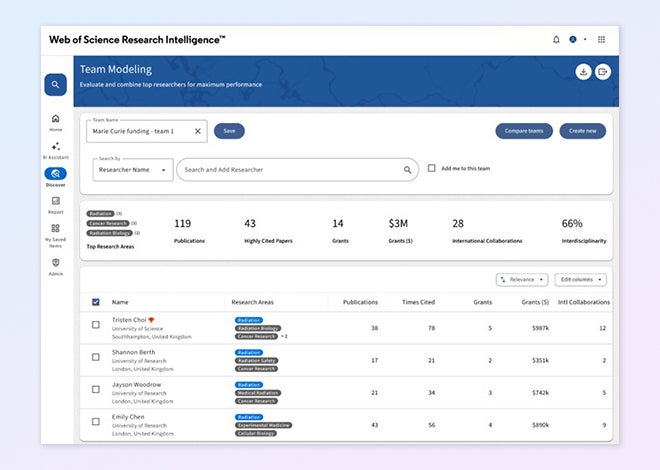660x470 pixels.
Task: Click the Save button
Action: [x=229, y=131]
